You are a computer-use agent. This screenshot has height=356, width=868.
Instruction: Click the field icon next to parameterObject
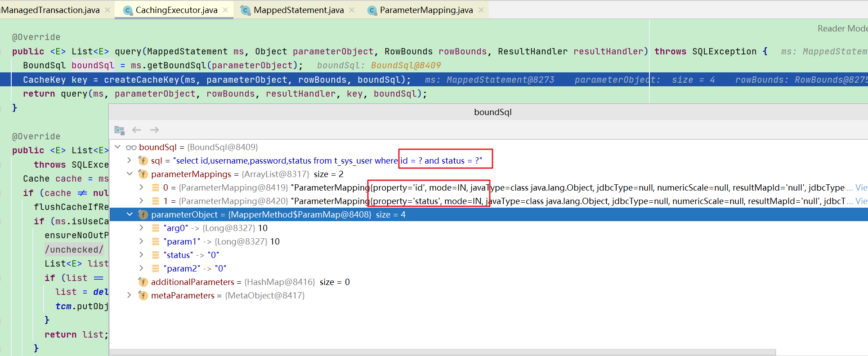[x=143, y=214]
